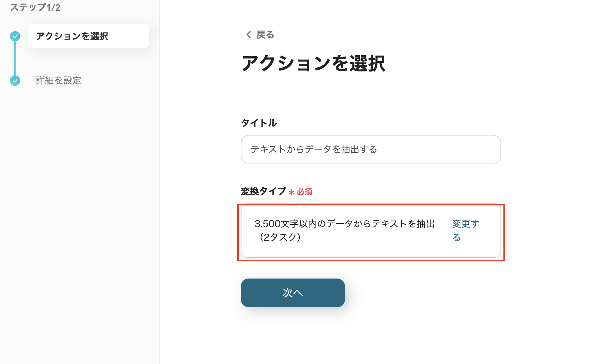
Task: Click the (2タスク) task count text
Action: [x=280, y=237]
